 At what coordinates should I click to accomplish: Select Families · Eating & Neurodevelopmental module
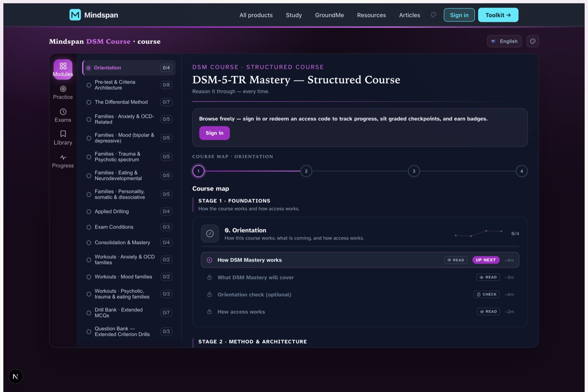[x=129, y=175]
